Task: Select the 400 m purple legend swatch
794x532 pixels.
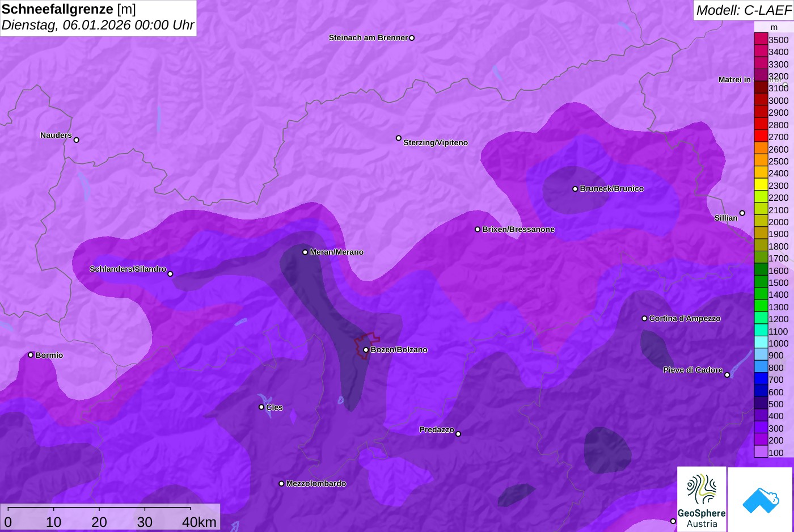Action: click(x=761, y=416)
